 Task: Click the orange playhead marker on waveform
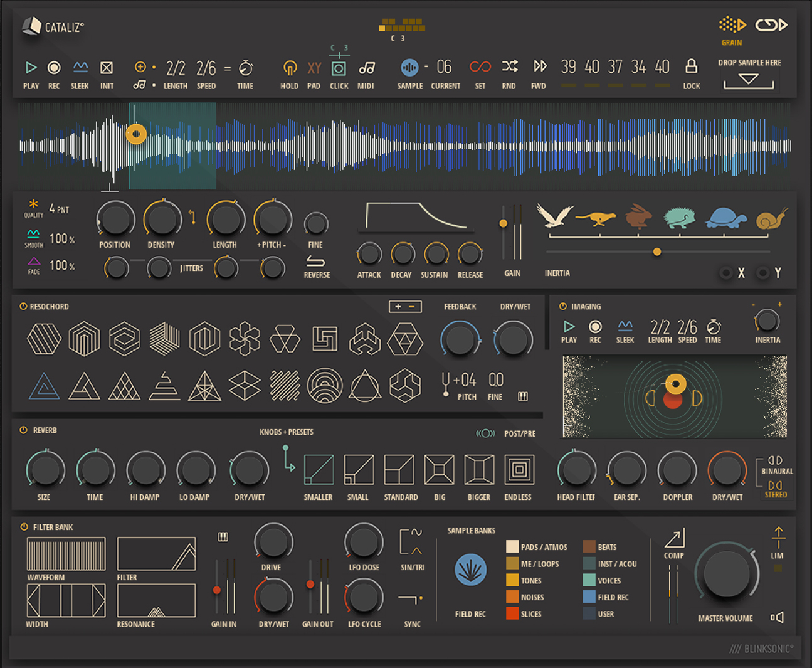point(136,134)
